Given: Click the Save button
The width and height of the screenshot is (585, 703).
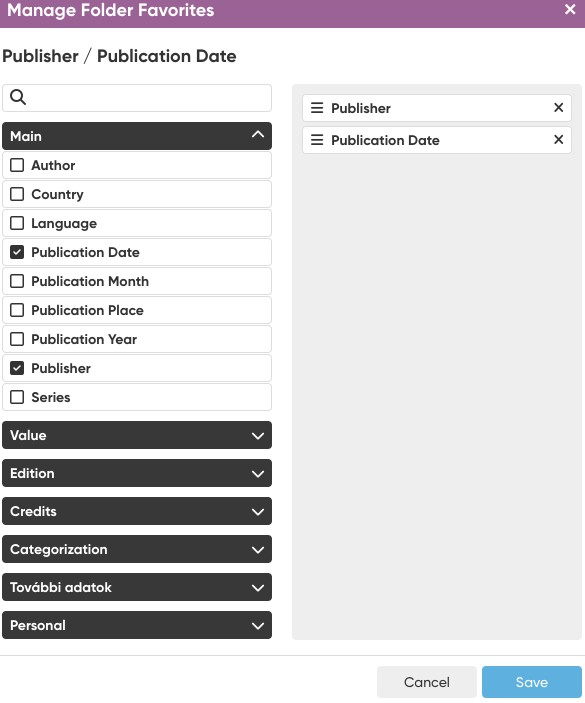Looking at the screenshot, I should 532,682.
